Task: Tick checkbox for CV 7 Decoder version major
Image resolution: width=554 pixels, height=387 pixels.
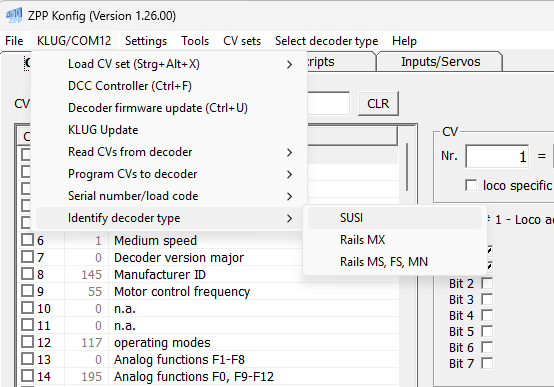Action: [27, 257]
